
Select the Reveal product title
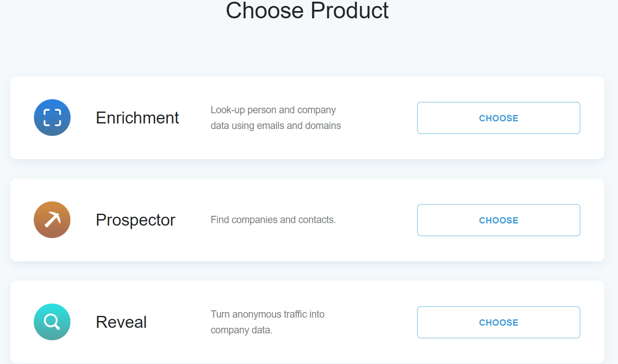click(121, 322)
